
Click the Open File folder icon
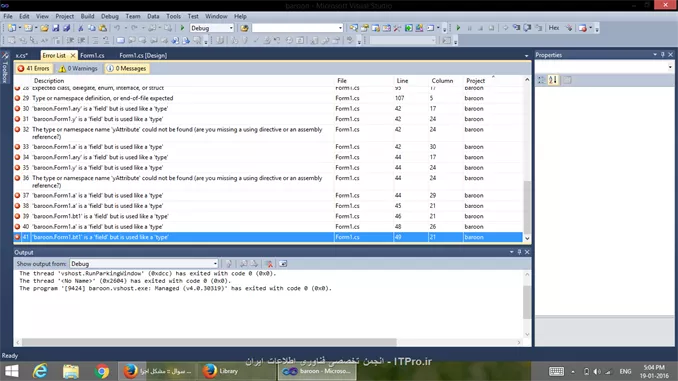coord(44,28)
